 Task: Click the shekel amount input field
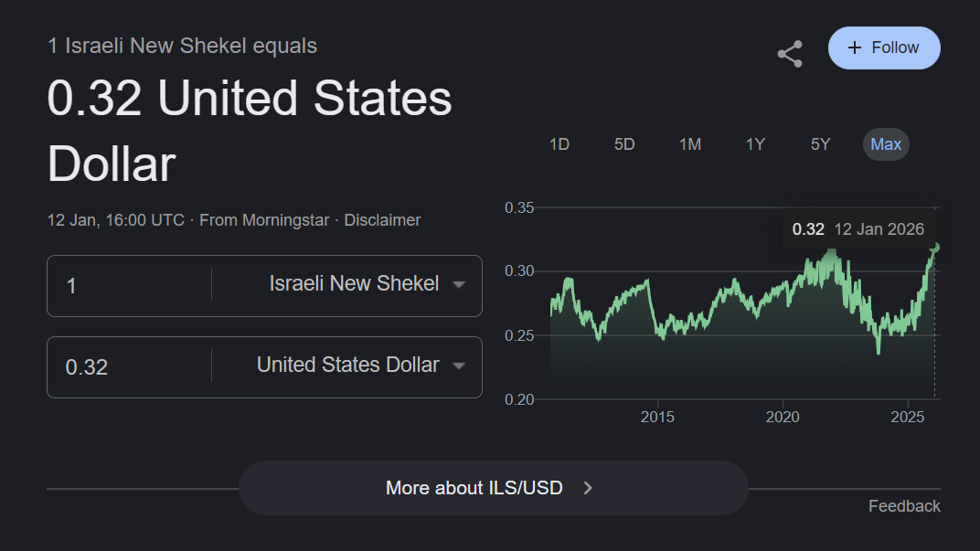point(128,286)
